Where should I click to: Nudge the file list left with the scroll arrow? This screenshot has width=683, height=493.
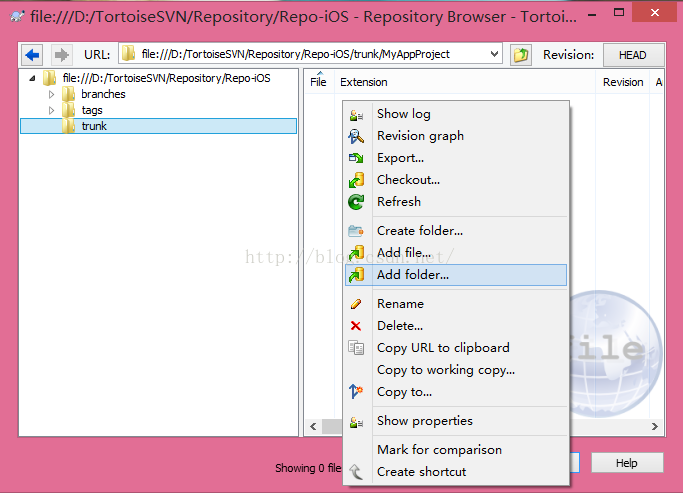313,427
